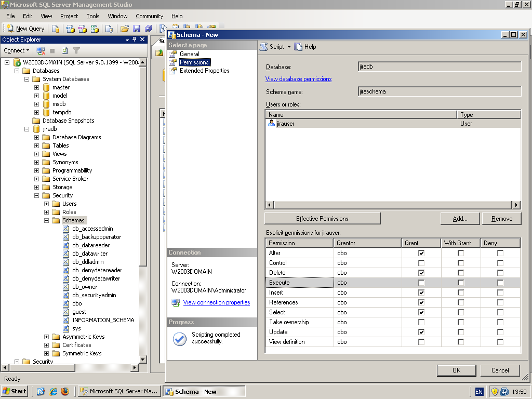Click the Schema name input field

(440, 91)
